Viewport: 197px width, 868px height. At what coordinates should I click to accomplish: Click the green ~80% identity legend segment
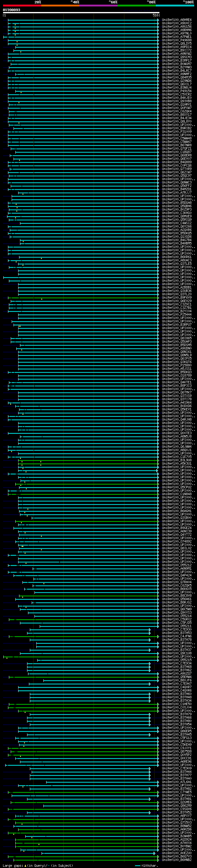click(x=137, y=6)
